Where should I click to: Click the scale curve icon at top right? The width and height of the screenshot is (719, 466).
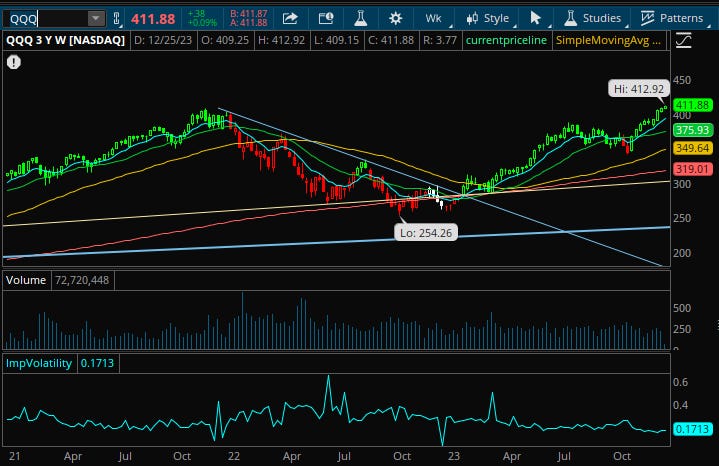point(683,41)
